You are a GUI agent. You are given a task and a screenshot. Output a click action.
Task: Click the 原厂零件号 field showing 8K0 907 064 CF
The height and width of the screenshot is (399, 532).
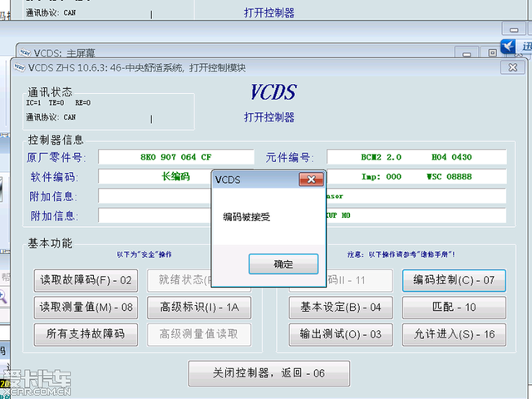176,156
